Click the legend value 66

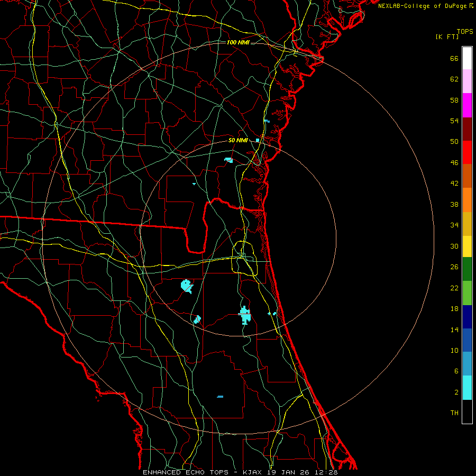click(454, 58)
